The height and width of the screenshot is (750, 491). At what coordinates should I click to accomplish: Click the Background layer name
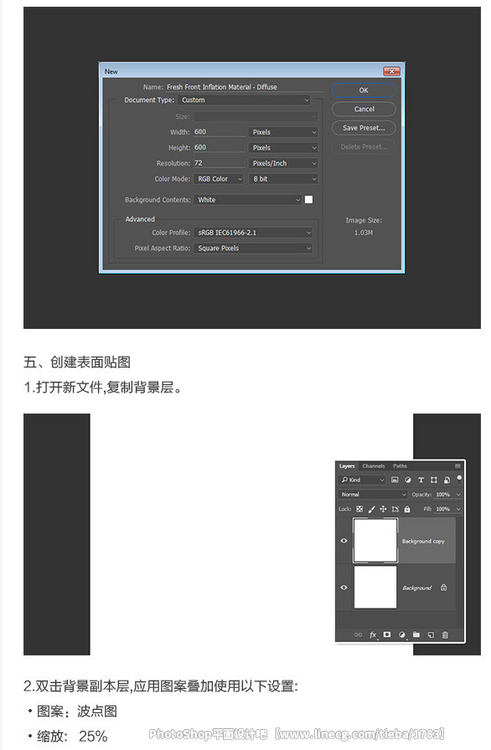(416, 588)
